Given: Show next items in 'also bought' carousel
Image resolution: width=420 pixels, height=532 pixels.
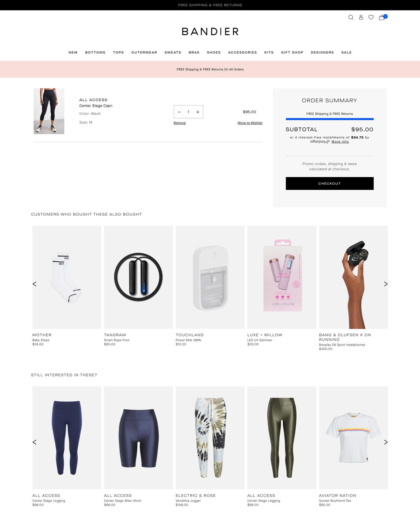Looking at the screenshot, I should [386, 284].
